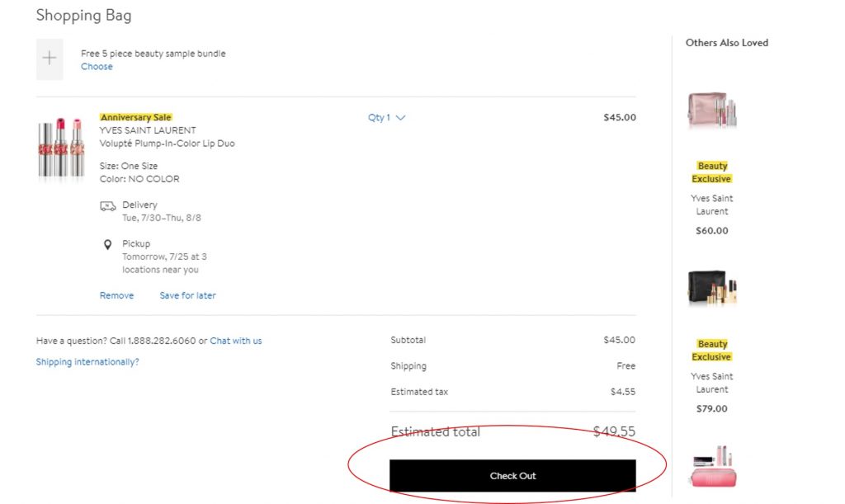Click Save for later

(x=187, y=295)
